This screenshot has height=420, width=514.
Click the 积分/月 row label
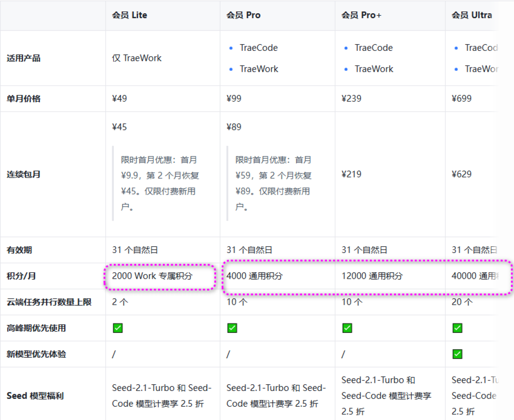click(x=21, y=276)
